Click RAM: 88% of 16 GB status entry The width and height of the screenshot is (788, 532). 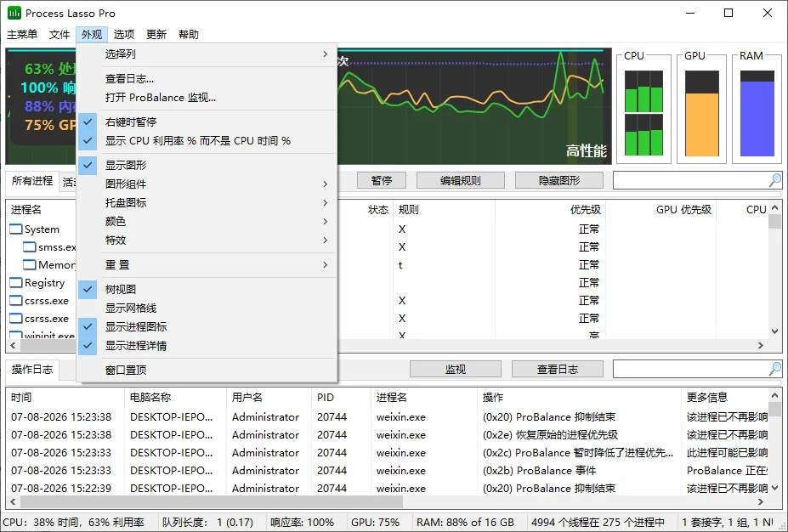coord(465,523)
